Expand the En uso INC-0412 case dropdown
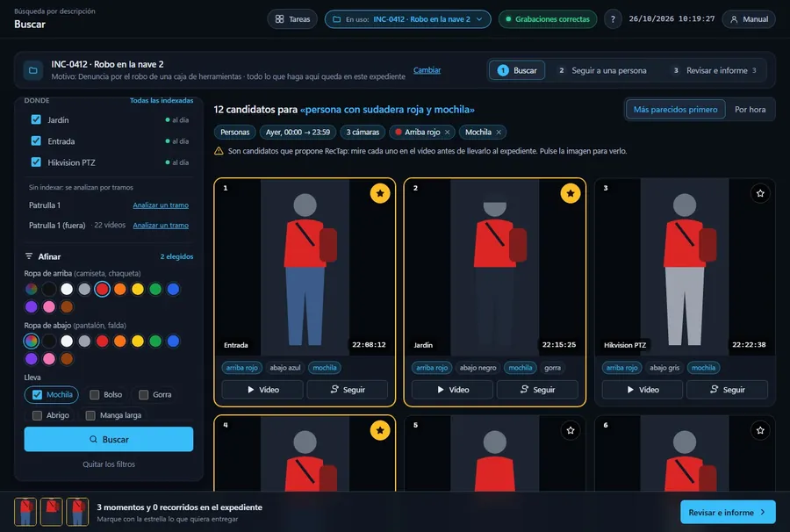This screenshot has height=532, width=790. pos(407,19)
